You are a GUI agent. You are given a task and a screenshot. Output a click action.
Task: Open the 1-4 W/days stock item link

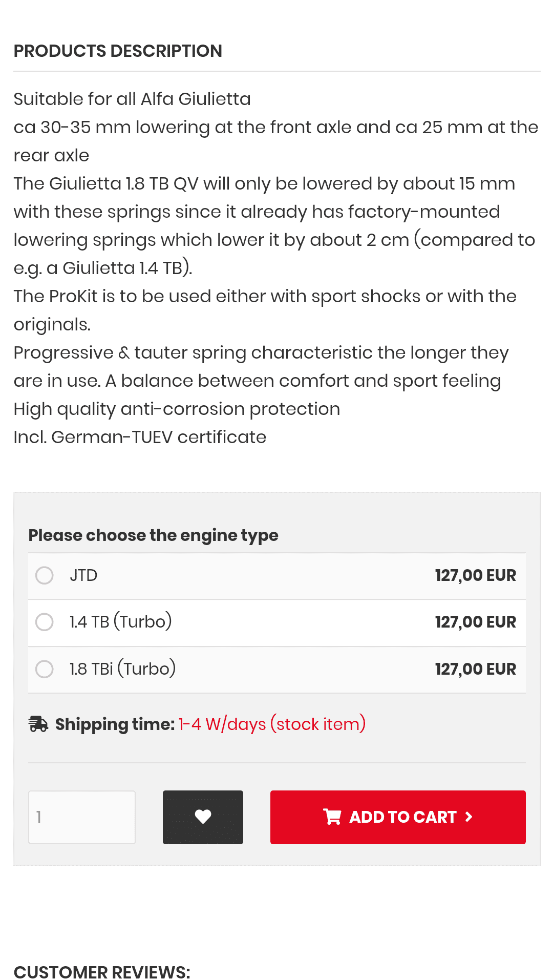pyautogui.click(x=272, y=724)
